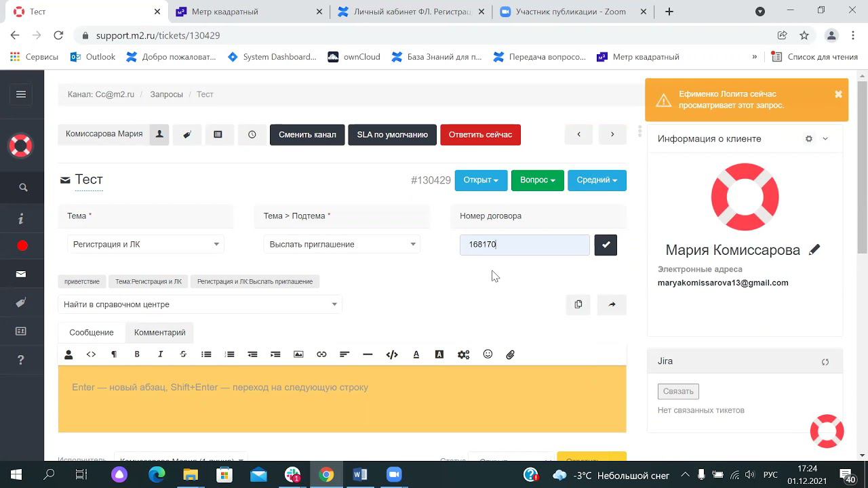Screen dimensions: 868x488
Task: Switch to Личный кабинет ФЛ browser tab
Action: tap(412, 12)
